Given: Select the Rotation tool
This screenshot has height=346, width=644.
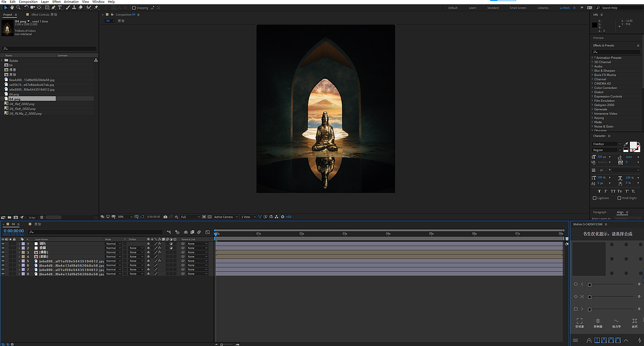Looking at the screenshot, I should [x=26, y=8].
